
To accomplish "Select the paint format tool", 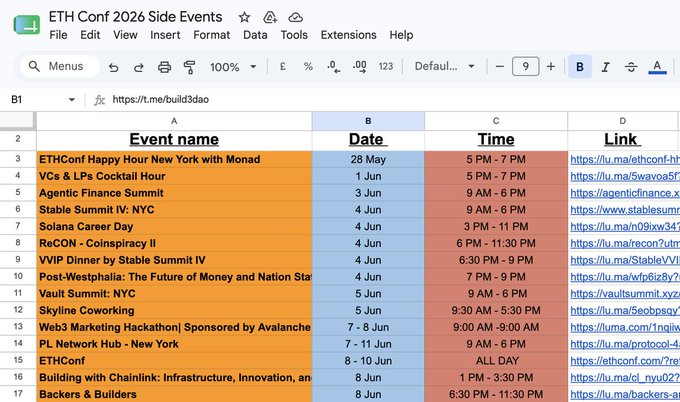I will (x=189, y=67).
